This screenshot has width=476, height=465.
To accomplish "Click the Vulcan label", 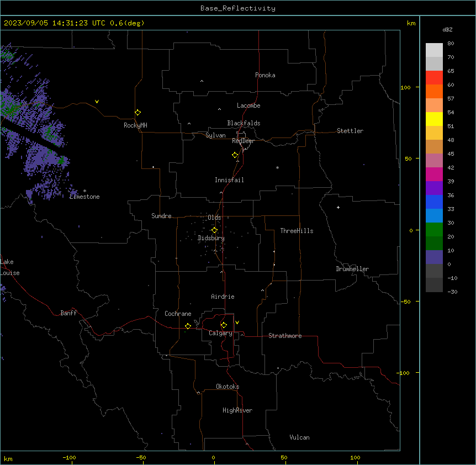I will point(299,437).
